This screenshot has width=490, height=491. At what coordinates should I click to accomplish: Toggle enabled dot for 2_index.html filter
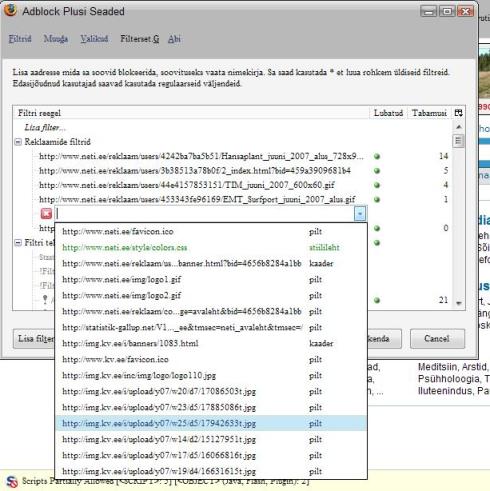(x=377, y=171)
